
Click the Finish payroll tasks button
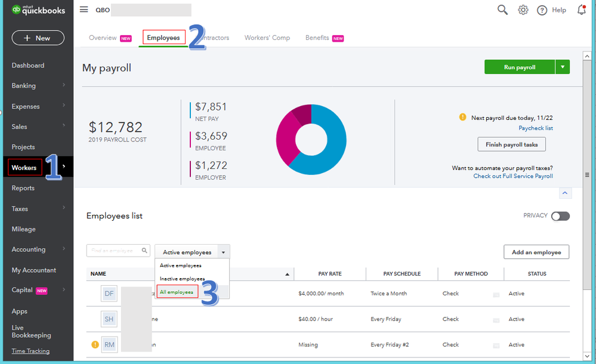coord(512,144)
